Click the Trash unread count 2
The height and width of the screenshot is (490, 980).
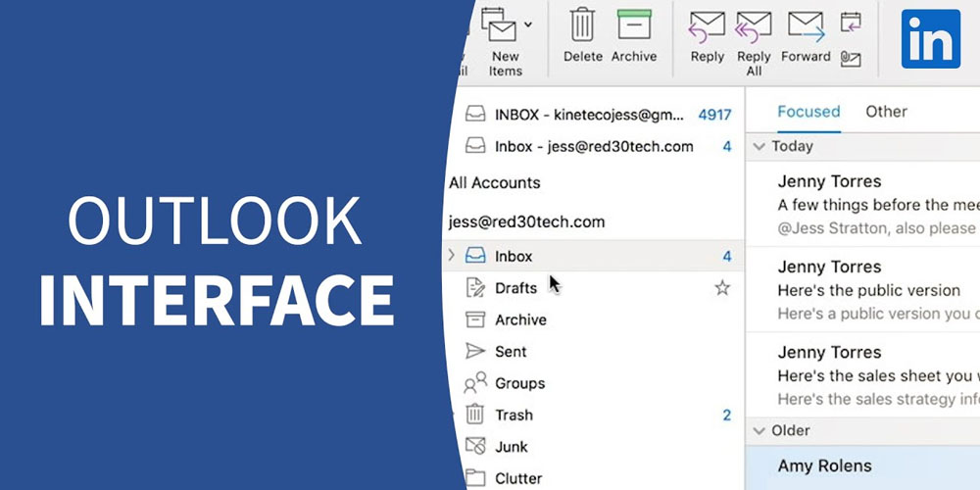click(727, 415)
